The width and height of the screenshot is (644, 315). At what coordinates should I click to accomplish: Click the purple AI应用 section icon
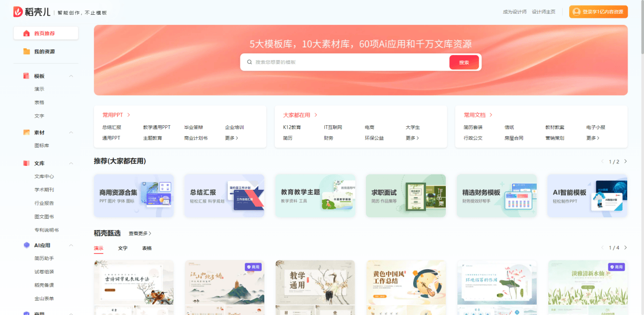26,245
